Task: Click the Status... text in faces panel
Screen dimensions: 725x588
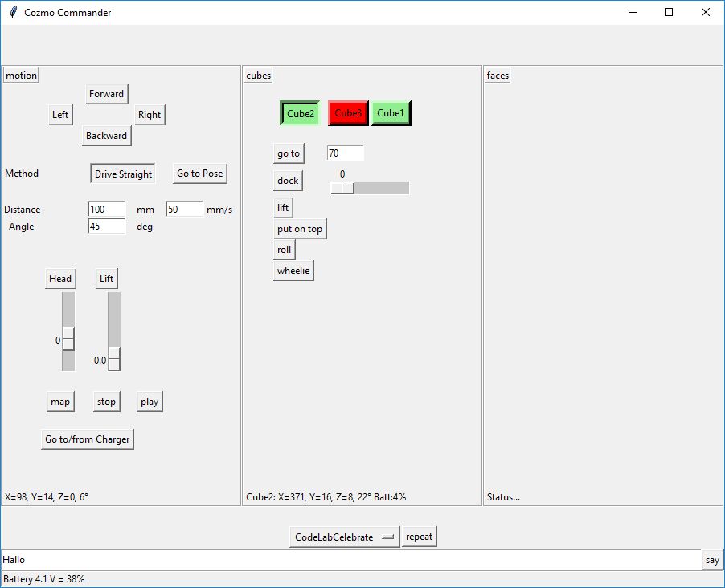Action: tap(503, 497)
